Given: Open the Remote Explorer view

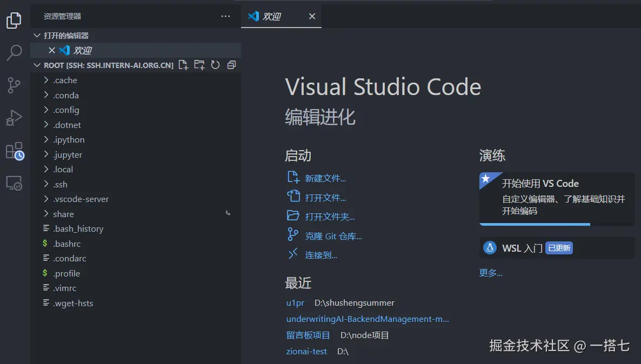Looking at the screenshot, I should click(14, 183).
